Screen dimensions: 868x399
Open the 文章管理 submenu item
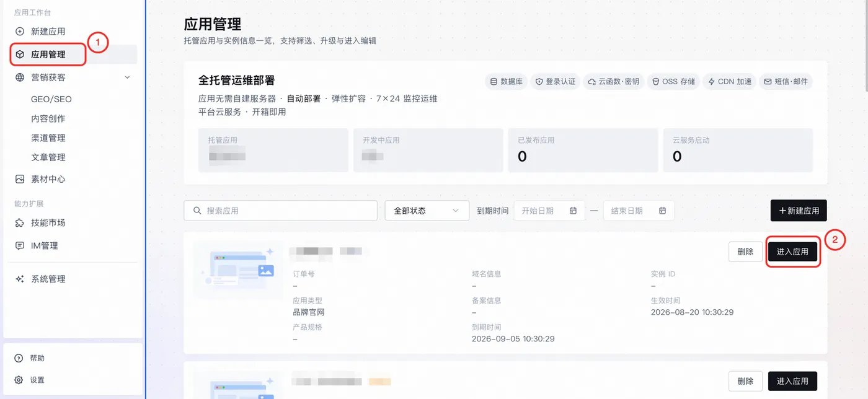click(x=48, y=157)
